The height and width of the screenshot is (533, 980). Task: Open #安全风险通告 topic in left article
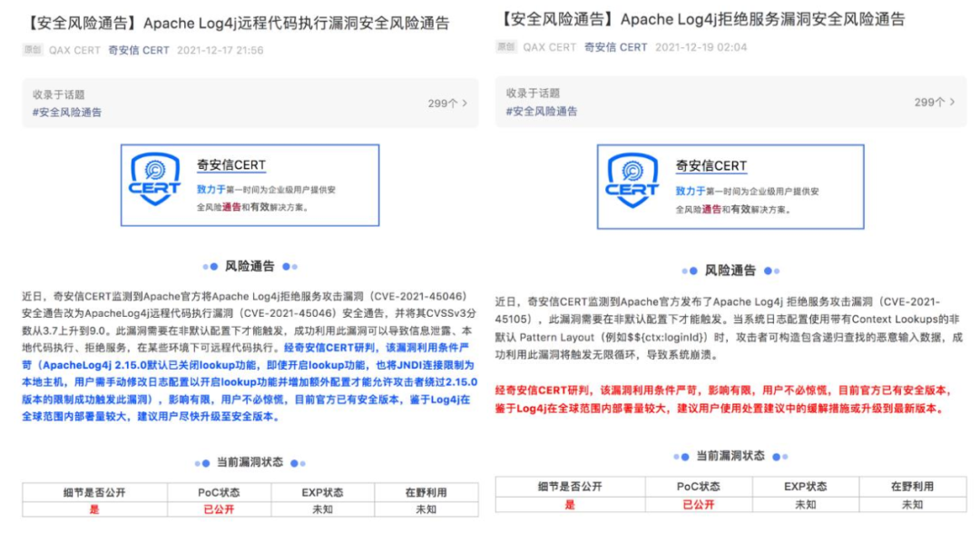point(67,113)
